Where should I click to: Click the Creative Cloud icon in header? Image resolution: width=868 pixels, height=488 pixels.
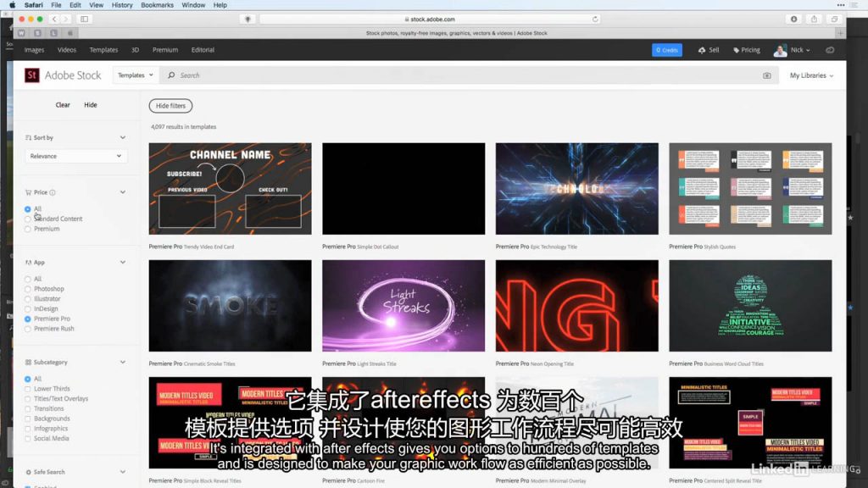point(830,50)
